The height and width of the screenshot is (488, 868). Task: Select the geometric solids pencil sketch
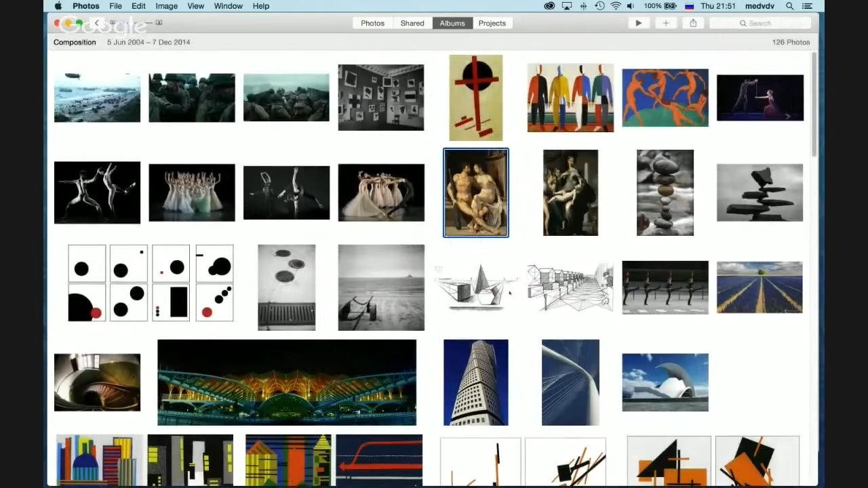(476, 287)
